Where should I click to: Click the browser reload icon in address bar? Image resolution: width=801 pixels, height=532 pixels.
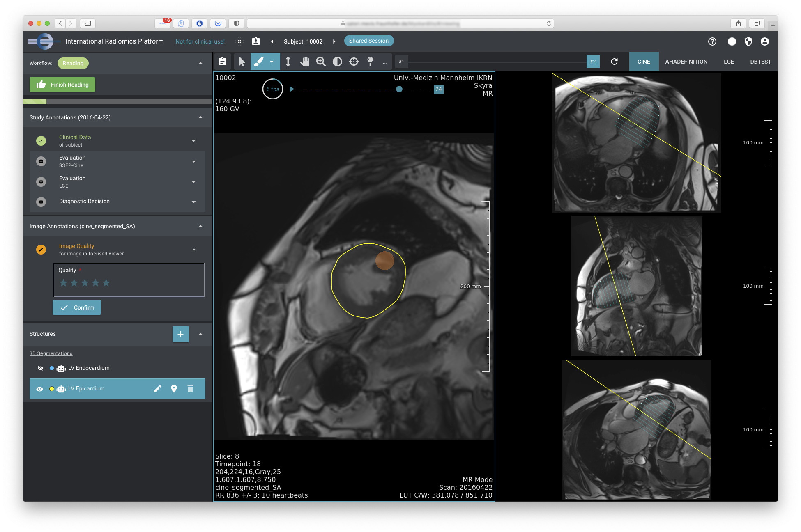[549, 23]
